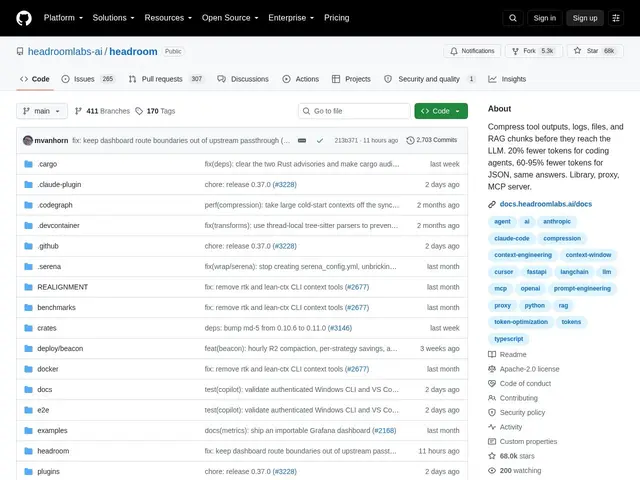640x480 pixels.
Task: Switch to the Discussions tab
Action: click(x=243, y=79)
